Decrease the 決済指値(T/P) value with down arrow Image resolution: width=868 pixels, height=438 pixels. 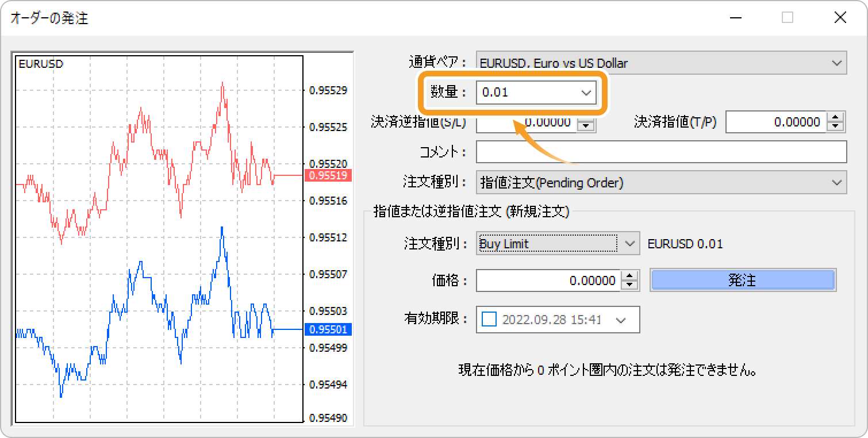[x=835, y=127]
